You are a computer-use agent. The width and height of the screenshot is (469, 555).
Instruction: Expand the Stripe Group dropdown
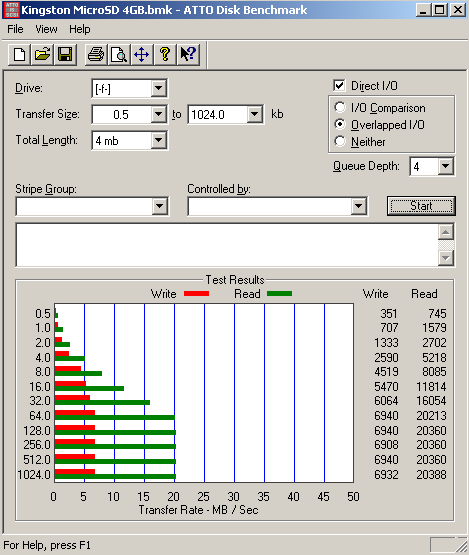pos(159,206)
